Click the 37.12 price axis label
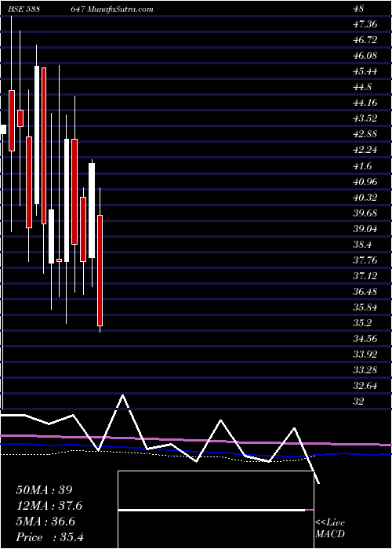This screenshot has width=392, height=549. [365, 276]
